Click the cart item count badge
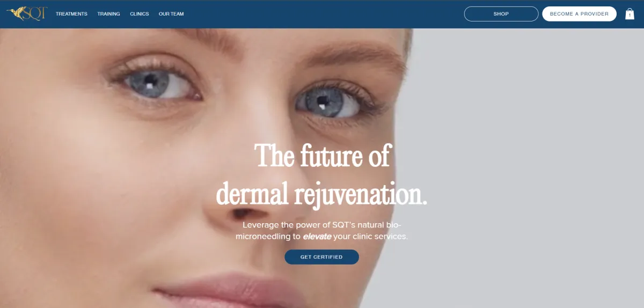Viewport: 644px width, 308px height. tap(630, 16)
